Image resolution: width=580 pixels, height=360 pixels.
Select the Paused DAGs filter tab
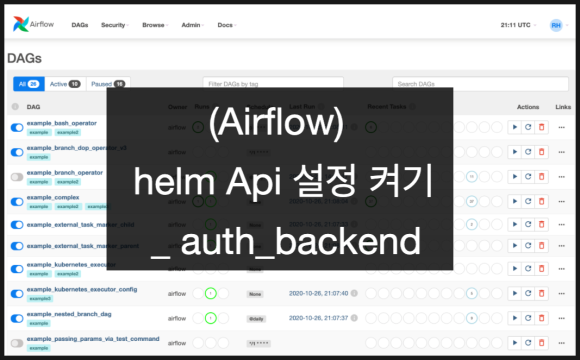108,84
